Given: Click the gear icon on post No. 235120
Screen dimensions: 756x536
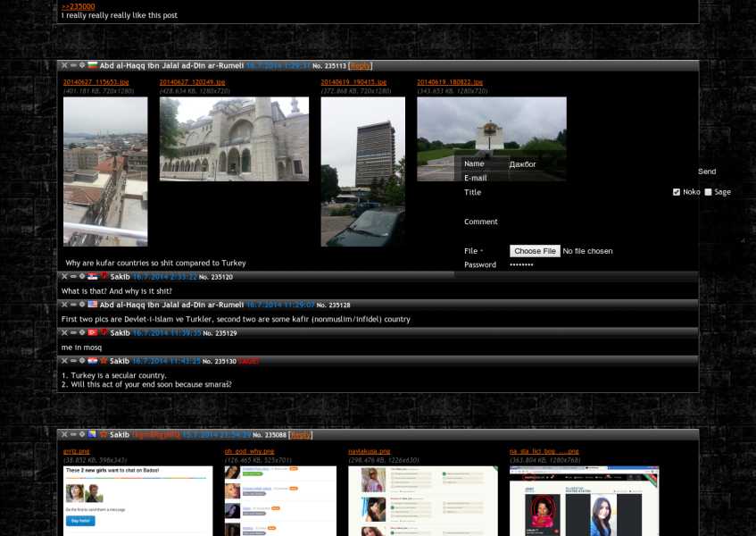Looking at the screenshot, I should [x=82, y=276].
